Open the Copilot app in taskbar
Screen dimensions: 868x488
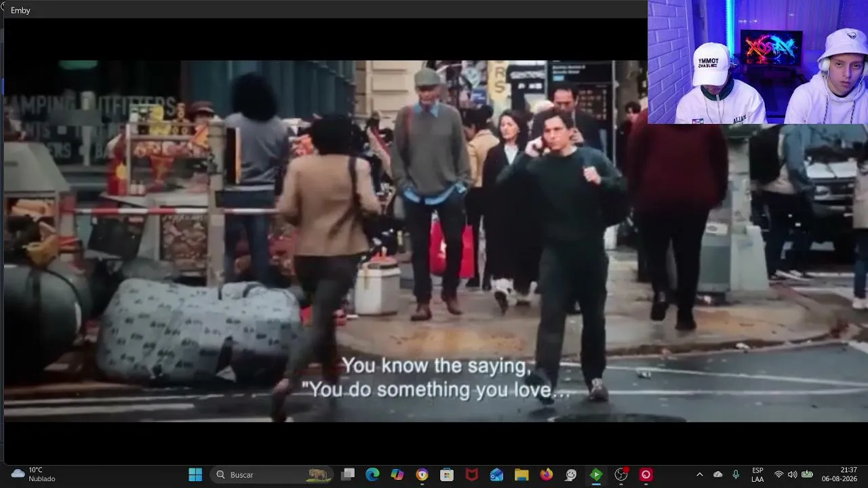click(397, 474)
